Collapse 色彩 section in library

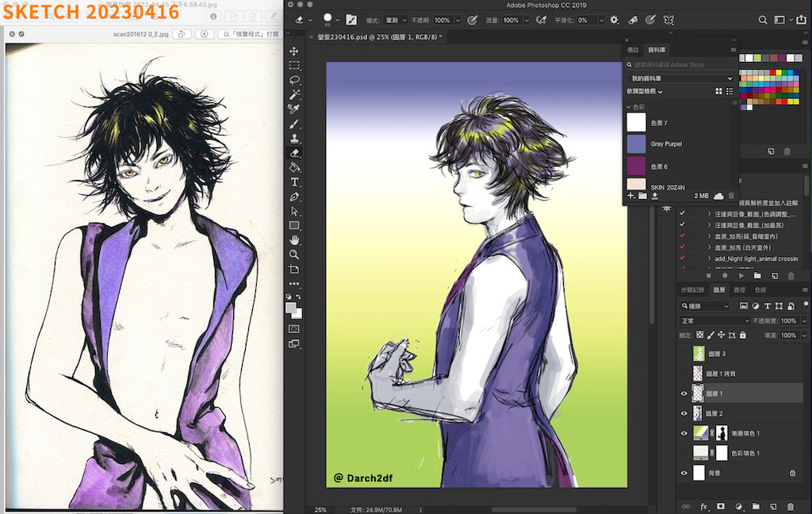click(629, 107)
